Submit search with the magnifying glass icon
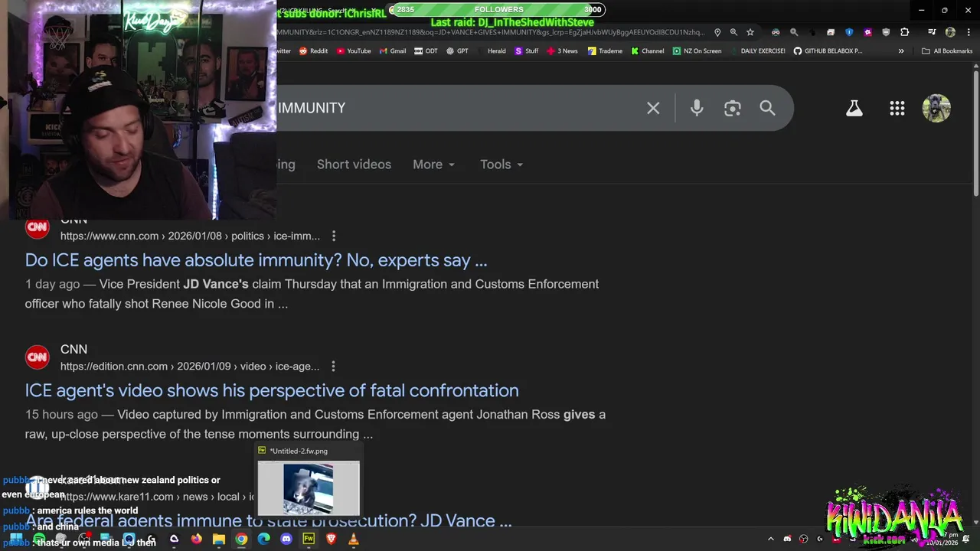Image resolution: width=980 pixels, height=551 pixels. (767, 108)
